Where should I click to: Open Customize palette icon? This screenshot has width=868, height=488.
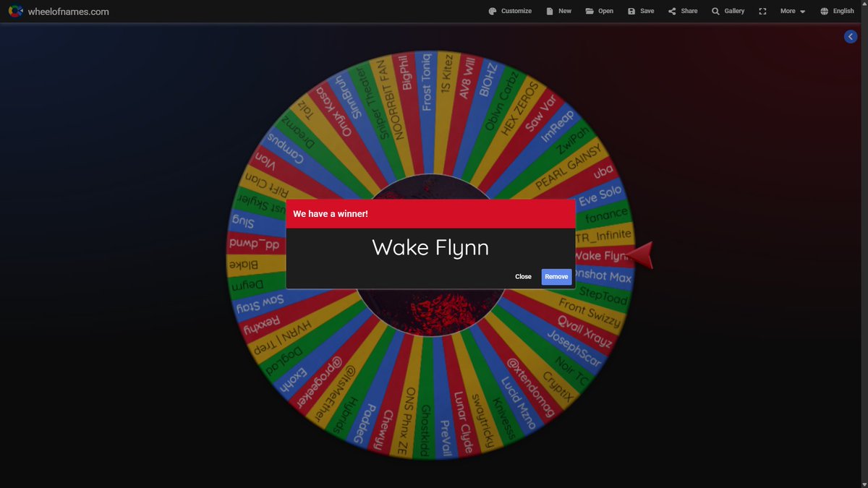493,12
